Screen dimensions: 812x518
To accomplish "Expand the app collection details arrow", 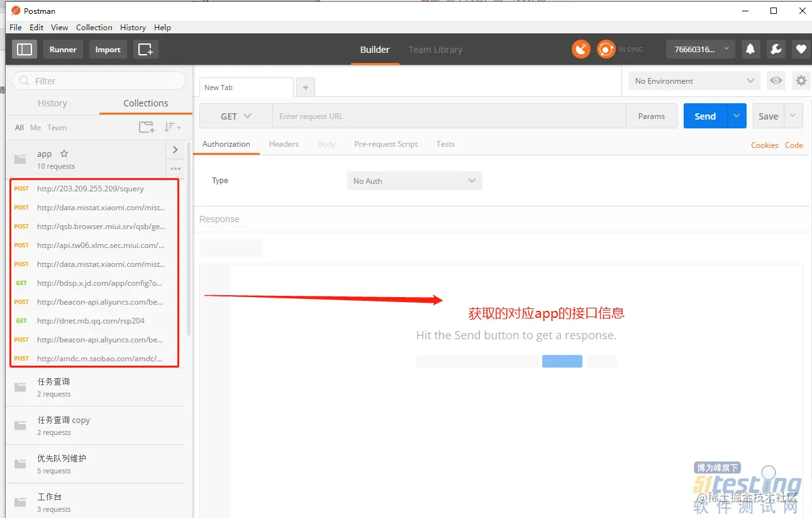I will click(175, 150).
